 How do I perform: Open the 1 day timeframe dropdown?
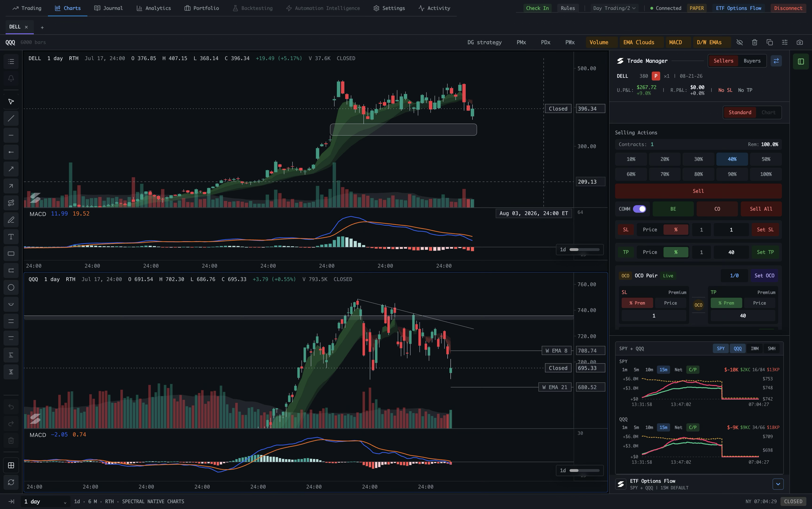[x=46, y=501]
